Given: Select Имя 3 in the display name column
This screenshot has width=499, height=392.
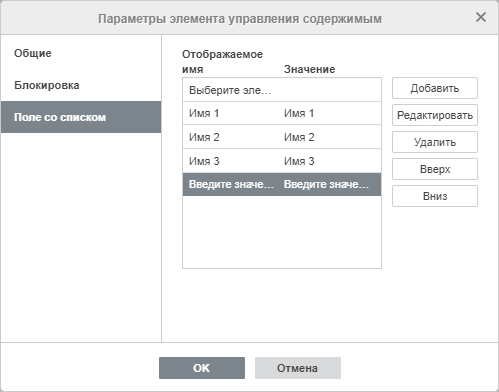Looking at the screenshot, I should pos(204,161).
